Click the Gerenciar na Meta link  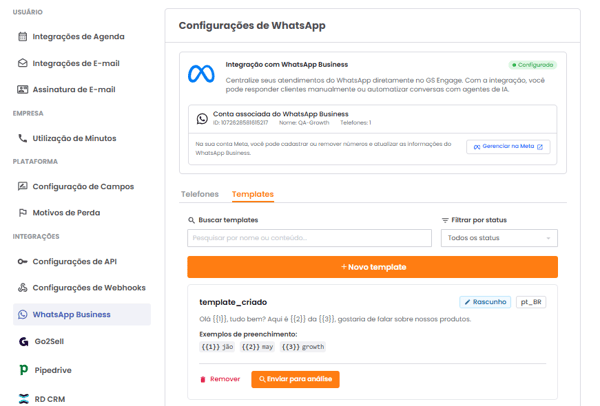pyautogui.click(x=508, y=147)
